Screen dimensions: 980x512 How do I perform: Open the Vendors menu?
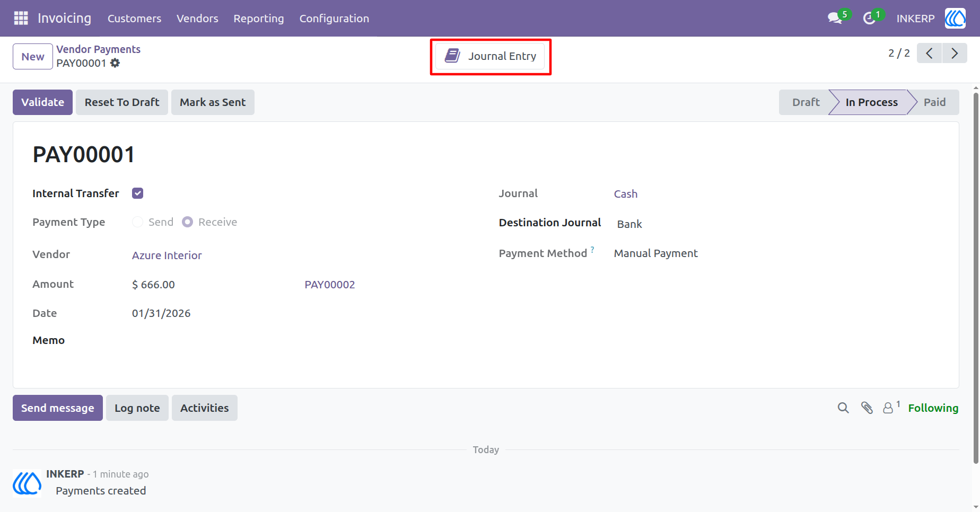[x=197, y=19]
